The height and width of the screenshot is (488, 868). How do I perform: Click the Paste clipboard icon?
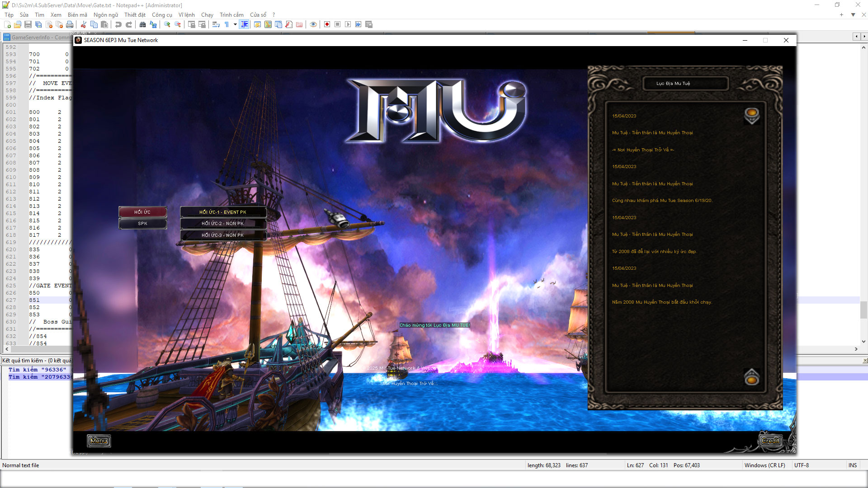[104, 24]
